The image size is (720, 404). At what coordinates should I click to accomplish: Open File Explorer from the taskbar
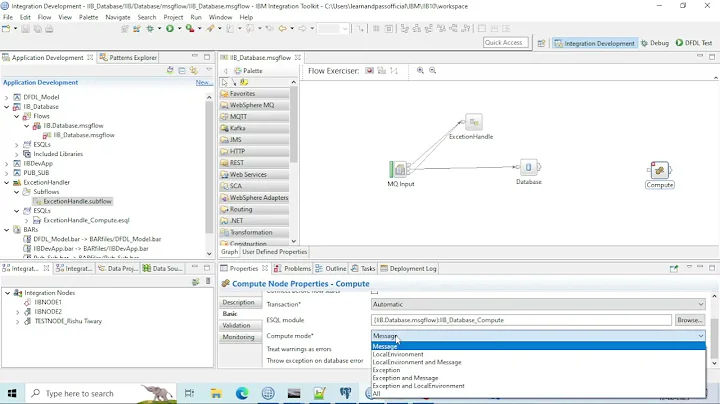(x=216, y=393)
